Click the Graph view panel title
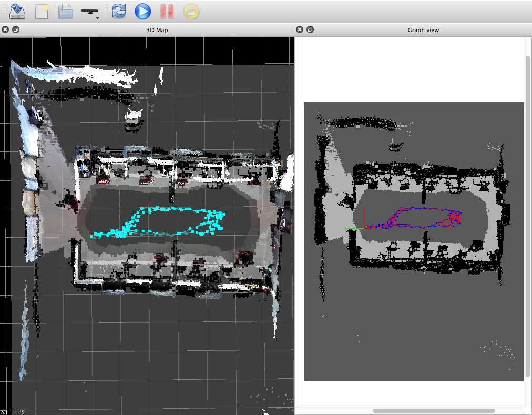Viewport: 532px width, 415px height. pyautogui.click(x=423, y=30)
